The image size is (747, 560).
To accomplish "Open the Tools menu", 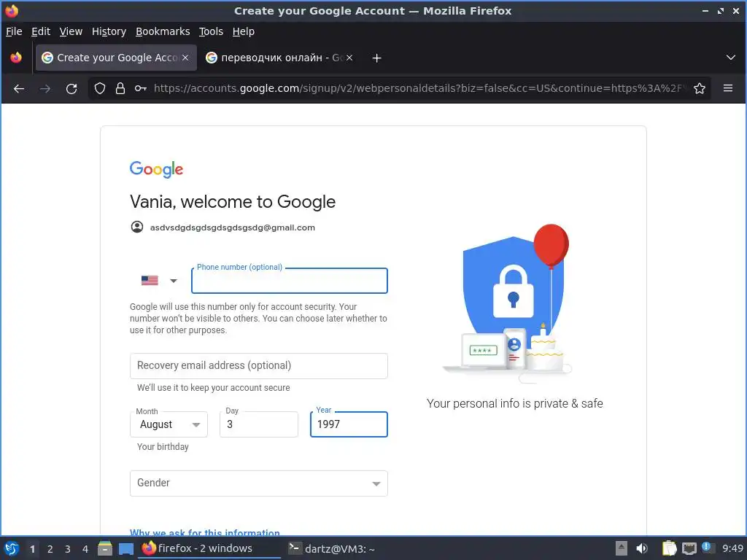I will 211,31.
